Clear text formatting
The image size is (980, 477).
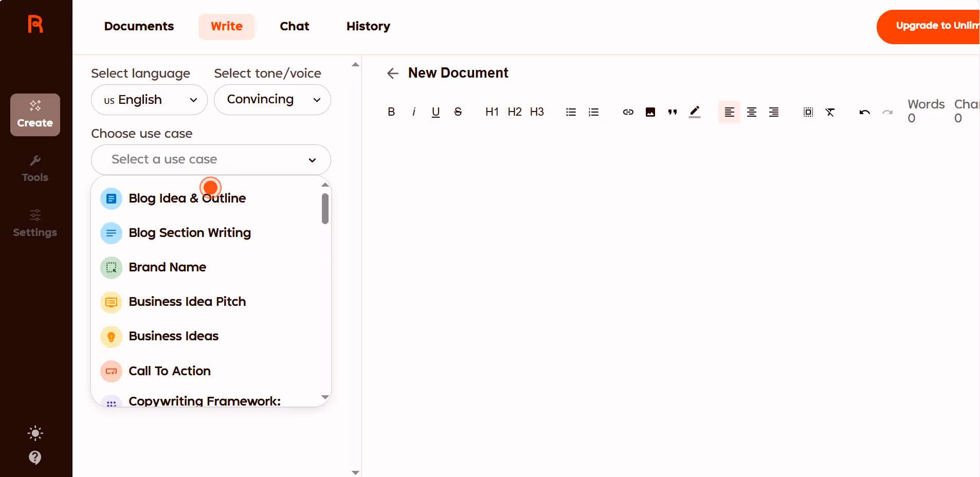coord(830,112)
